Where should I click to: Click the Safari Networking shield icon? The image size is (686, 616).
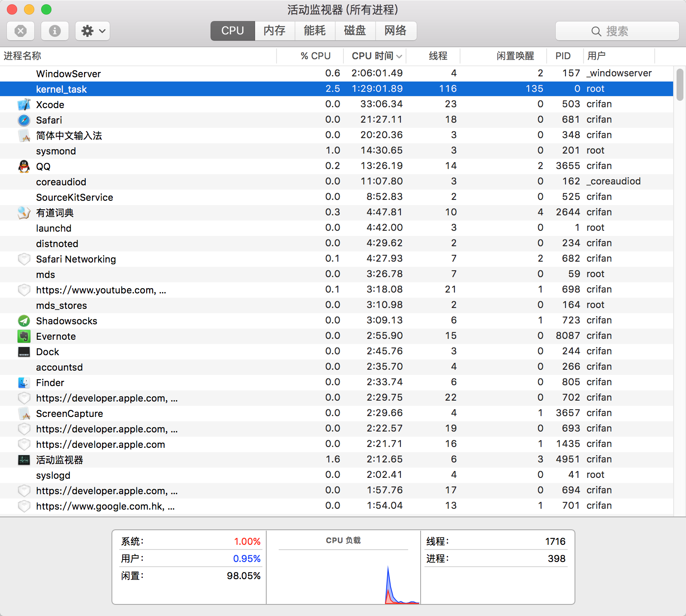pos(24,259)
